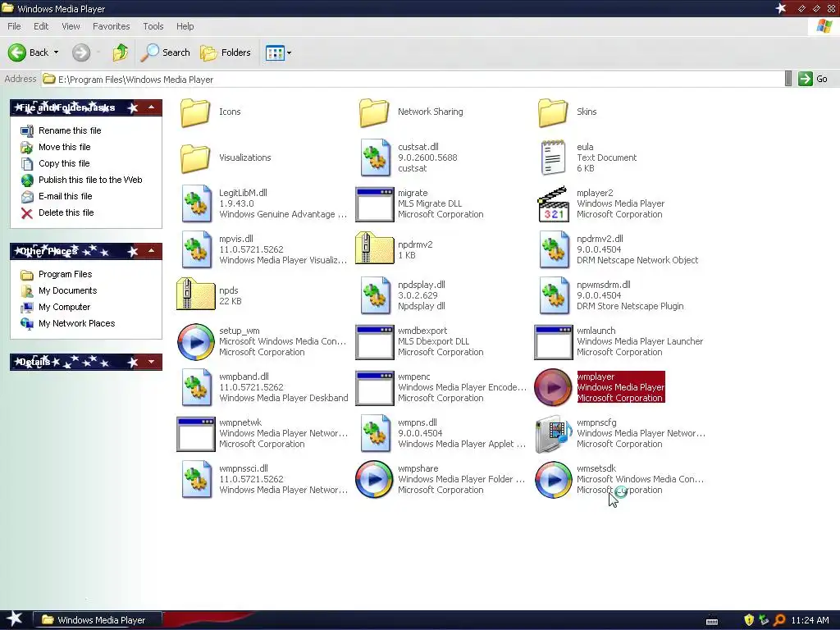Click Rename this file
The height and width of the screenshot is (630, 840).
coord(70,130)
